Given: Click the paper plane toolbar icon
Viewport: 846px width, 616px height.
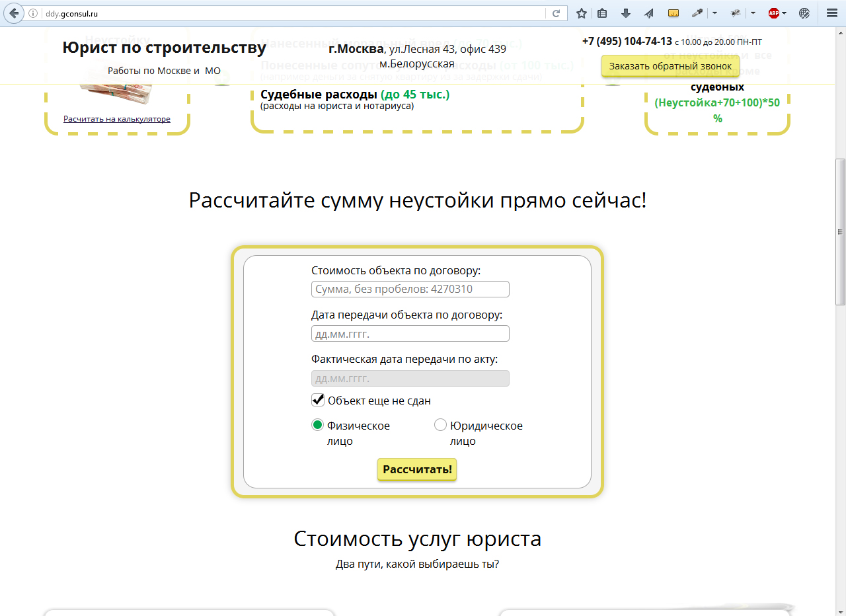Looking at the screenshot, I should 649,13.
